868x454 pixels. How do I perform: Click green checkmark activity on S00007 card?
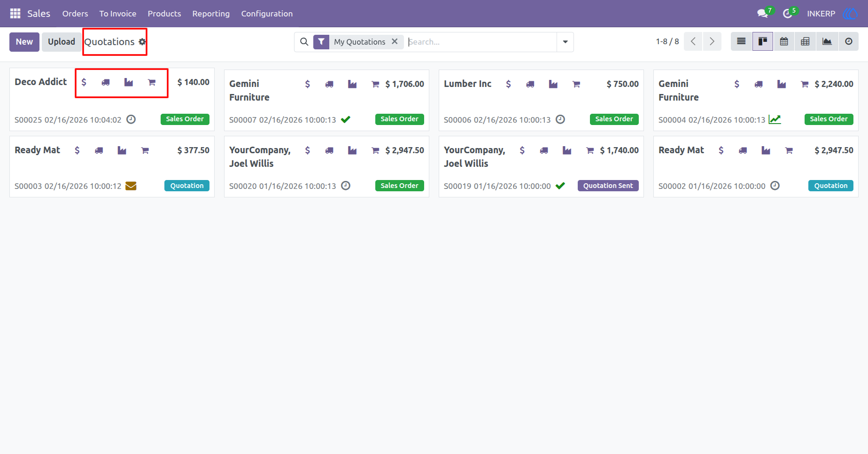346,119
